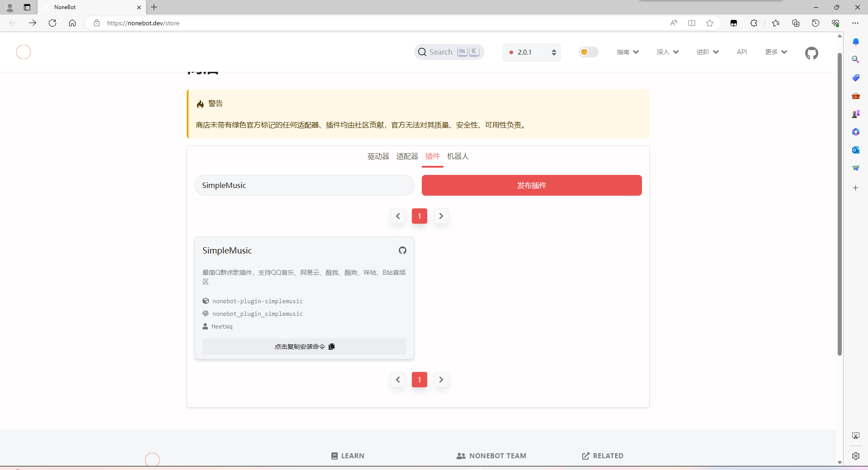Viewport: 868px width, 470px height.
Task: Click author name MeetWq
Action: (x=222, y=327)
